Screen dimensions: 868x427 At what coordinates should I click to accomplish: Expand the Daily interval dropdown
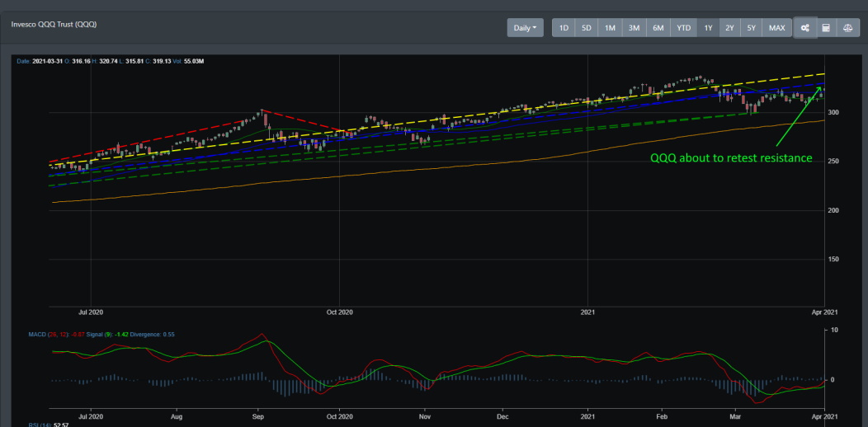tap(525, 28)
